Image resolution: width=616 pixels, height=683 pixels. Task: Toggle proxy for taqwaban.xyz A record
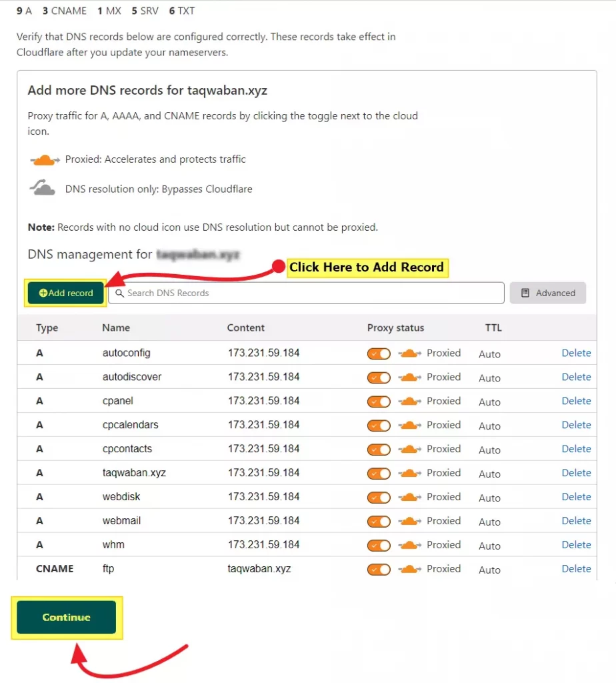pyautogui.click(x=379, y=473)
